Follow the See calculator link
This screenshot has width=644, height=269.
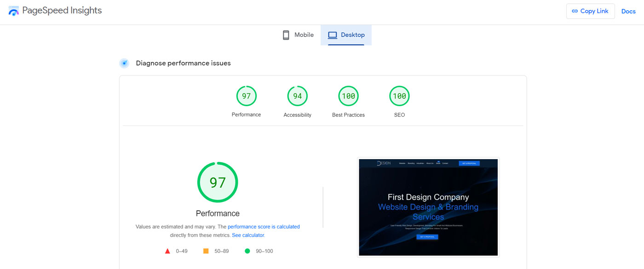tap(248, 235)
